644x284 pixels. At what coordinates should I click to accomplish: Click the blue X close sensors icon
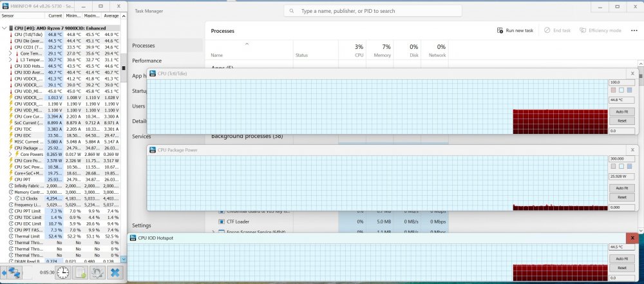[x=115, y=272]
